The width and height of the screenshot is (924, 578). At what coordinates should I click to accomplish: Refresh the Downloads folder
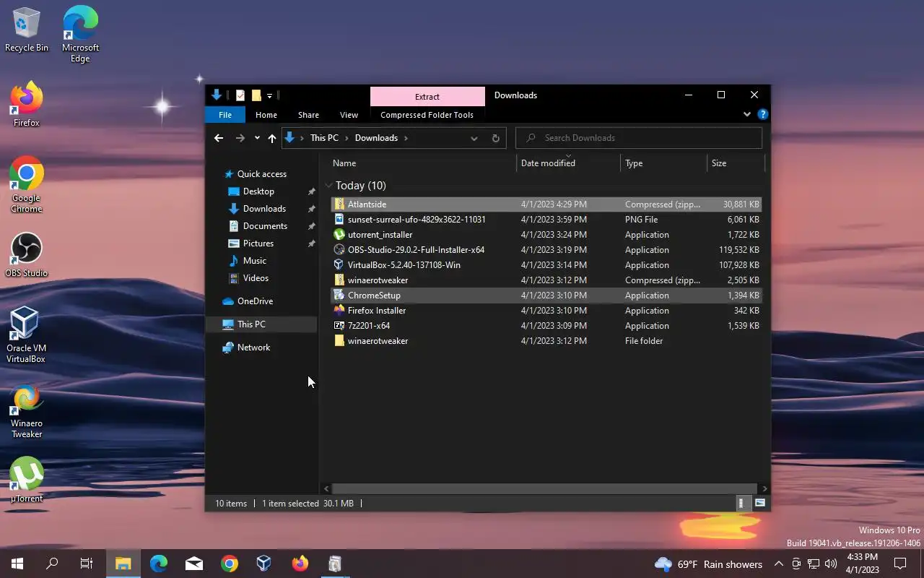[495, 138]
